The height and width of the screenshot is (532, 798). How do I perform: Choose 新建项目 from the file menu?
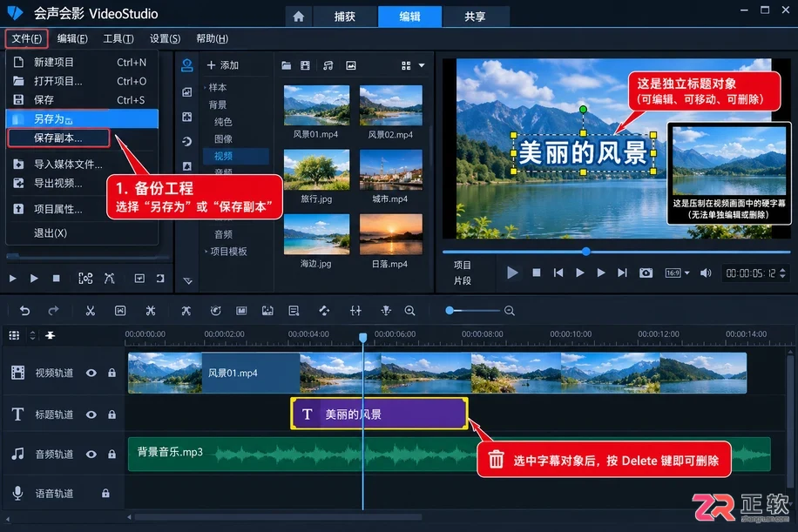click(x=81, y=62)
